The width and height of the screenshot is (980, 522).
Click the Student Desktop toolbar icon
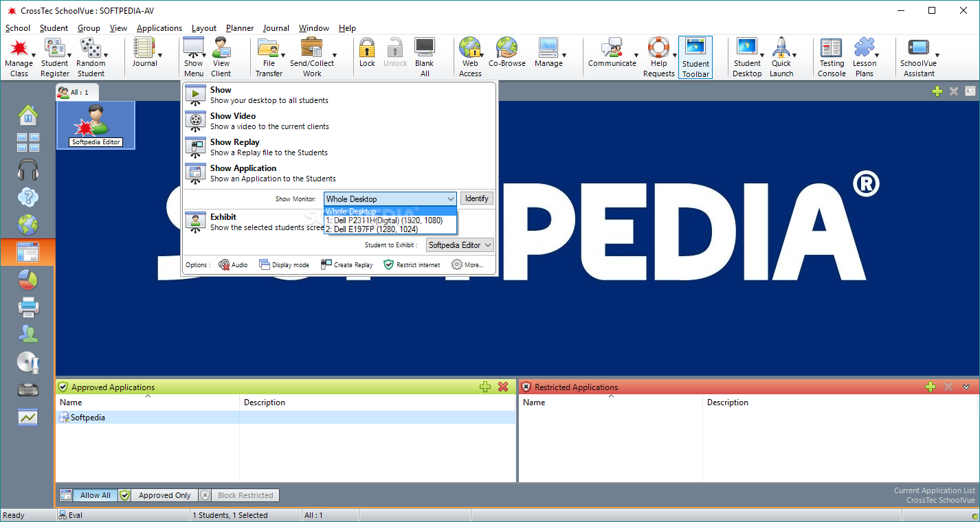747,57
